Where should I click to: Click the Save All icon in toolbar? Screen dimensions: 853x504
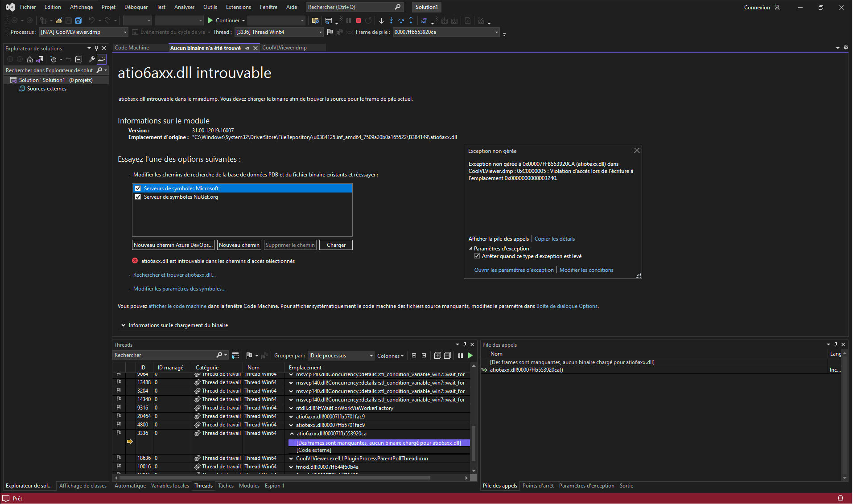[78, 20]
